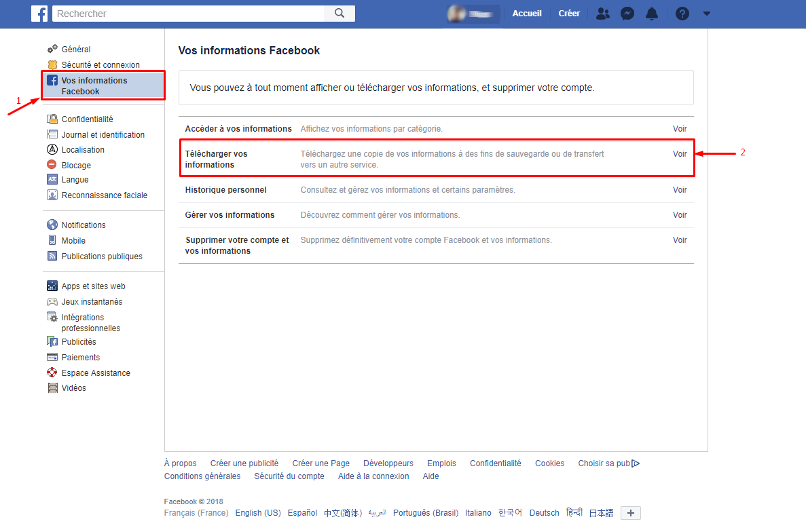Click Voir for Accéder à vos informations
This screenshot has height=532, width=806.
pos(680,129)
